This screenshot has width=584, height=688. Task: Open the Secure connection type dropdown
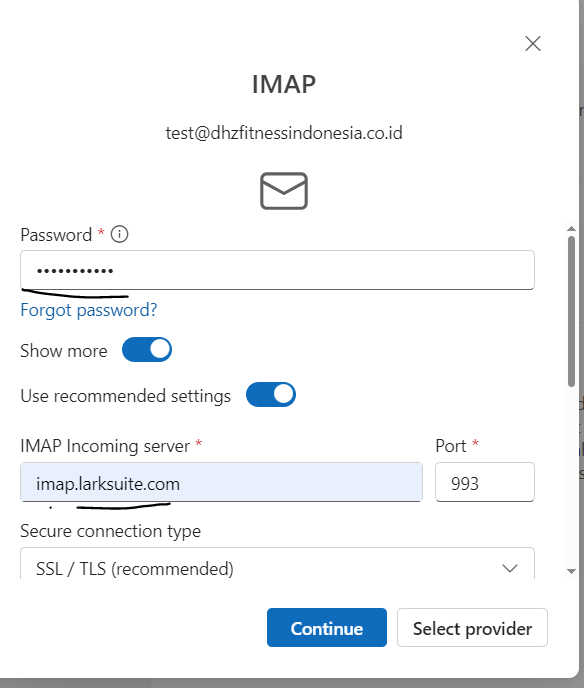277,563
